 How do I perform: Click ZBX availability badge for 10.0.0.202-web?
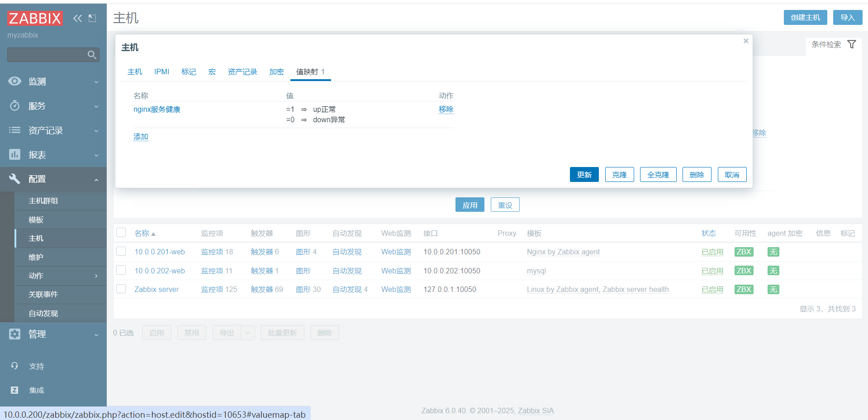click(x=744, y=271)
